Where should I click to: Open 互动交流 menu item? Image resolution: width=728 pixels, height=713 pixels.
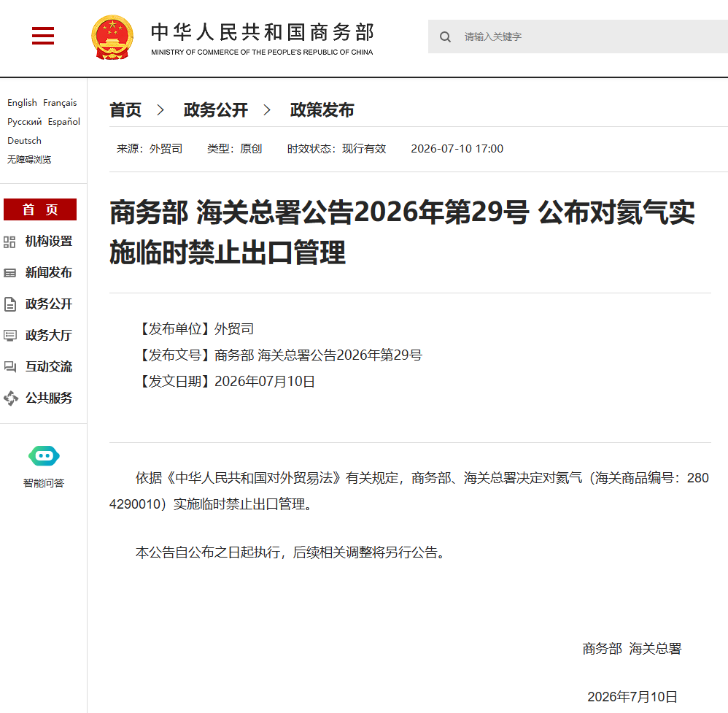[x=49, y=366]
